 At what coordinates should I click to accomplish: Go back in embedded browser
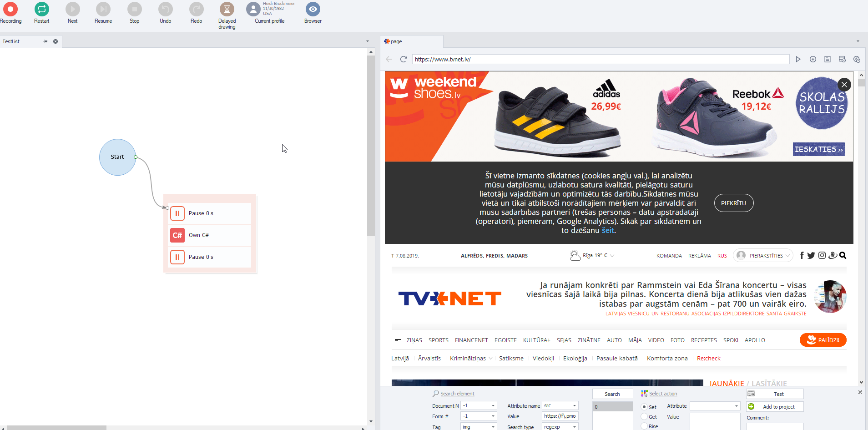pos(389,59)
